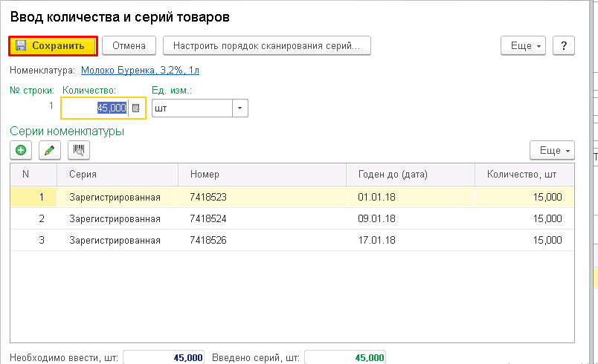Click the Количество, шт column header

tap(524, 175)
